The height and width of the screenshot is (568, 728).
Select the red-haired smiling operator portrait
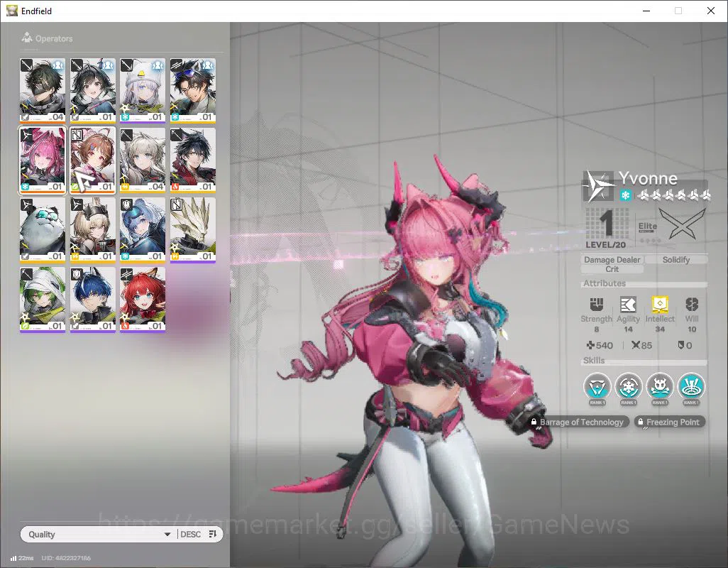point(143,300)
